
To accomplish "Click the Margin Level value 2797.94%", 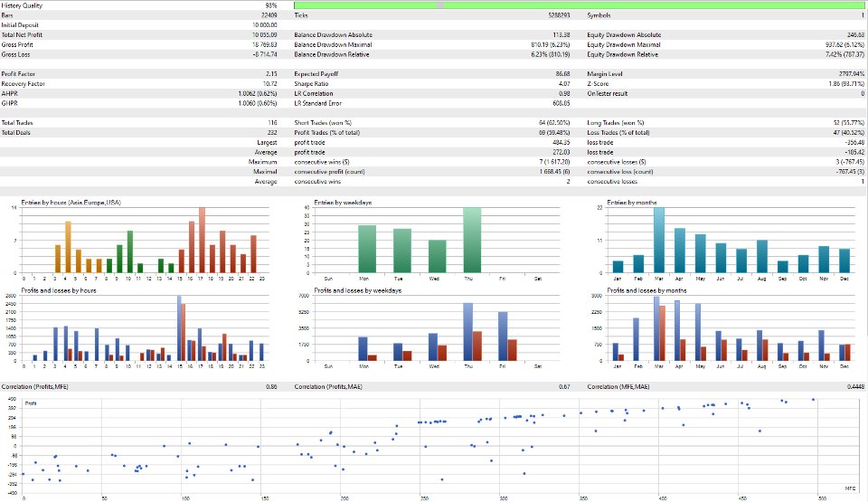I will pyautogui.click(x=852, y=74).
